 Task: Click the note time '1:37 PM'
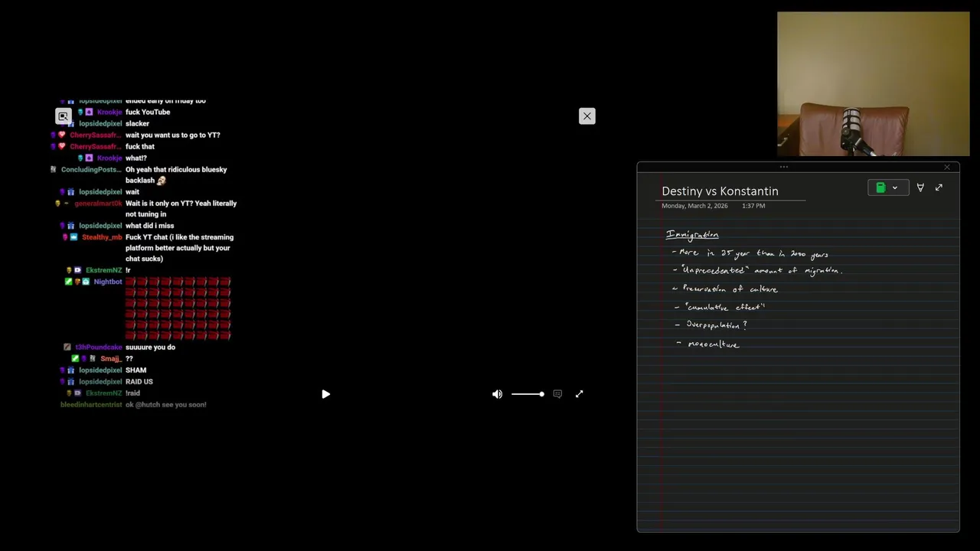click(x=753, y=206)
